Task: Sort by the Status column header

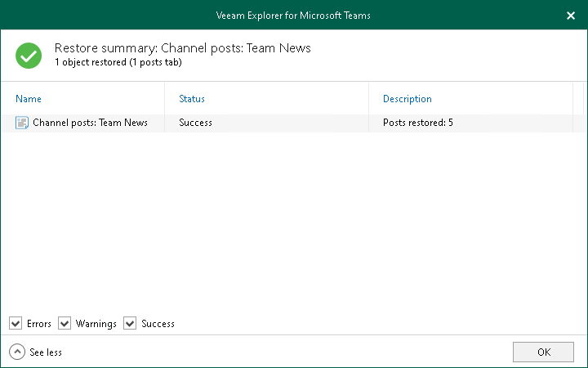Action: tap(192, 99)
